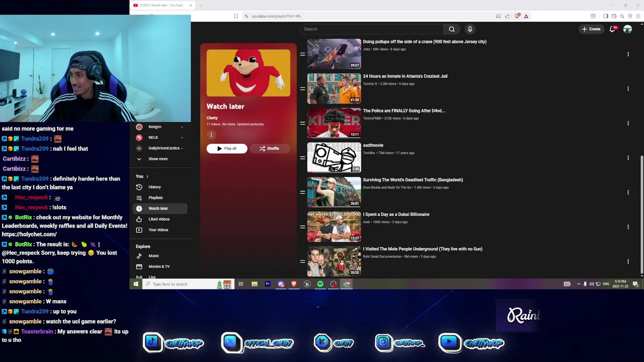Open thumbnail of asdfmovie video
Screen dimensions: 644x362
tap(334, 157)
